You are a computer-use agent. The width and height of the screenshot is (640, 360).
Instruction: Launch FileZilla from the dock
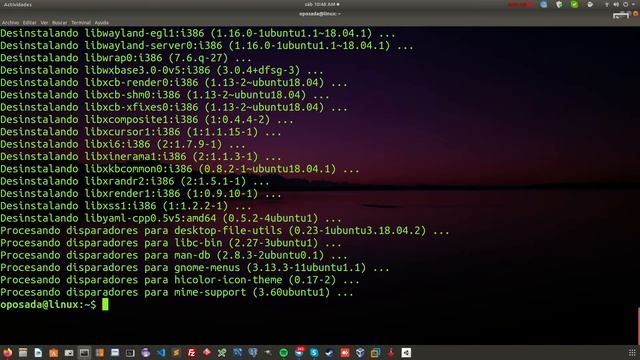tap(192, 353)
